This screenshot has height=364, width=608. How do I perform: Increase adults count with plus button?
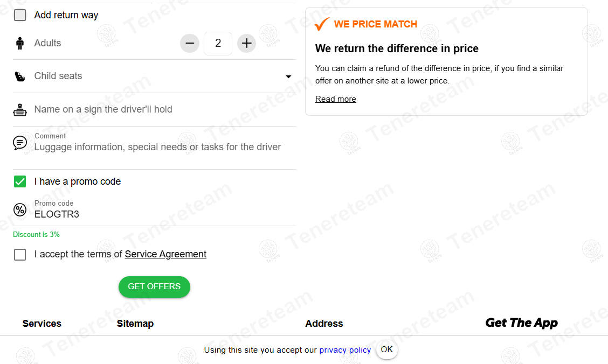(246, 43)
